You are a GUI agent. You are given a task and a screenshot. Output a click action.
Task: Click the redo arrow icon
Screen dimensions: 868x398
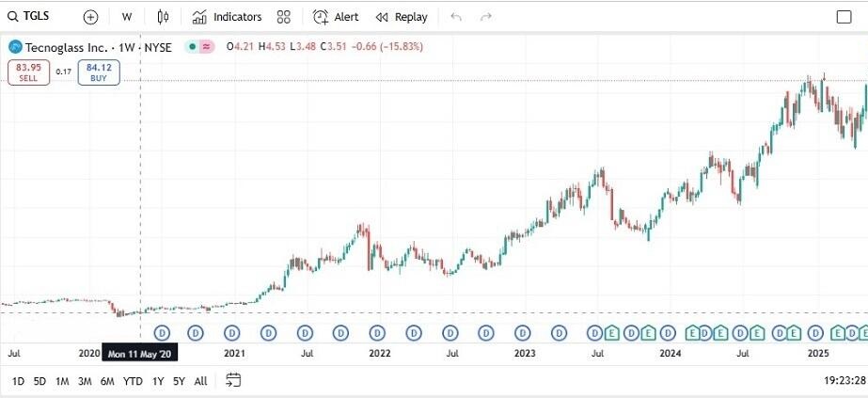[x=486, y=17]
